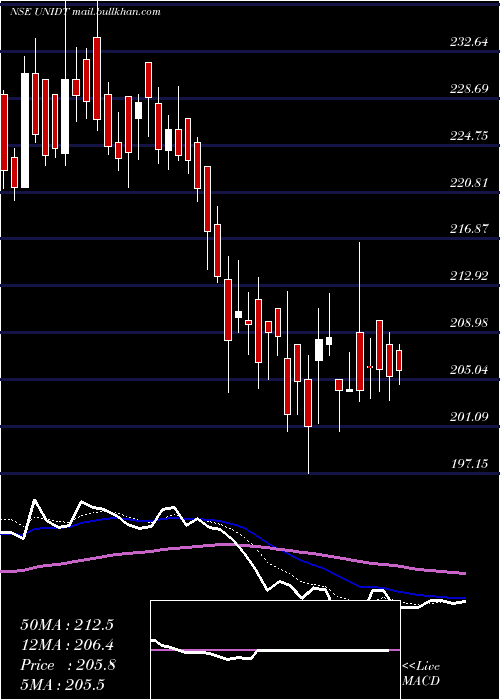Click the candle with the longest lower wick near 197.15
The width and height of the screenshot is (500, 700).
(308, 414)
